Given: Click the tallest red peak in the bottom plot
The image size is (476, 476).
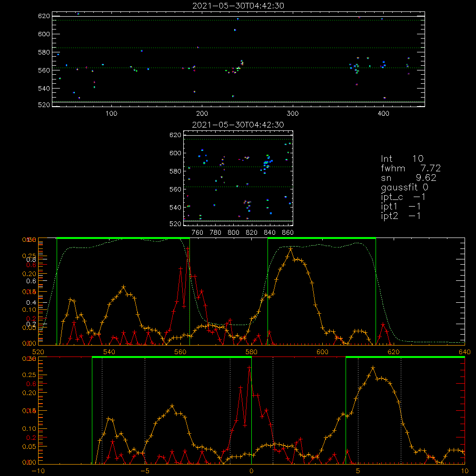Looking at the screenshot, I should click(249, 367).
